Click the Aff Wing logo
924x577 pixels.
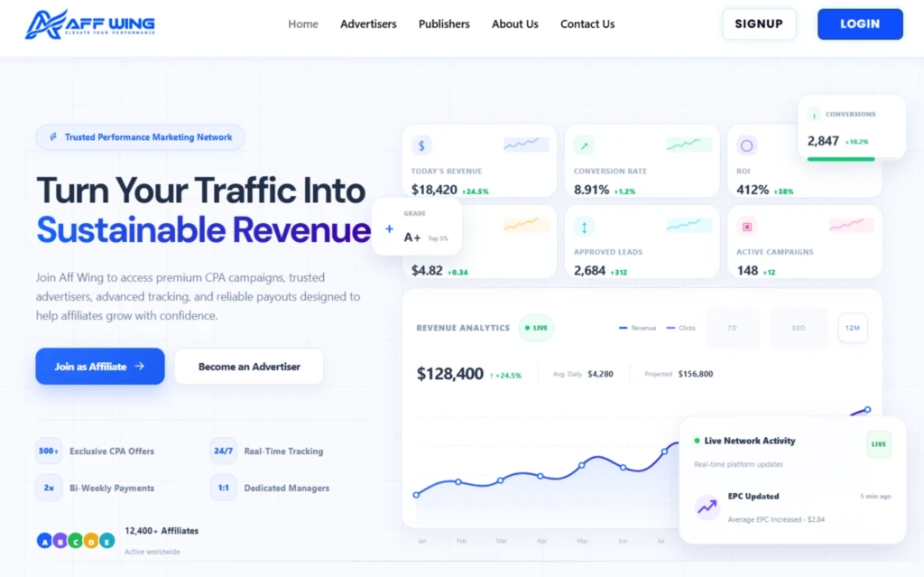click(x=89, y=24)
